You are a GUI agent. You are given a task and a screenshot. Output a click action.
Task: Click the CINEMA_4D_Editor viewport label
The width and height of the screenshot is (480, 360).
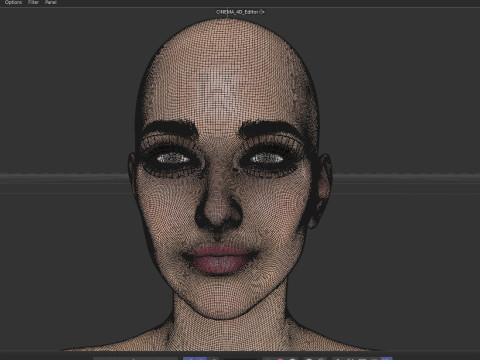(237, 12)
